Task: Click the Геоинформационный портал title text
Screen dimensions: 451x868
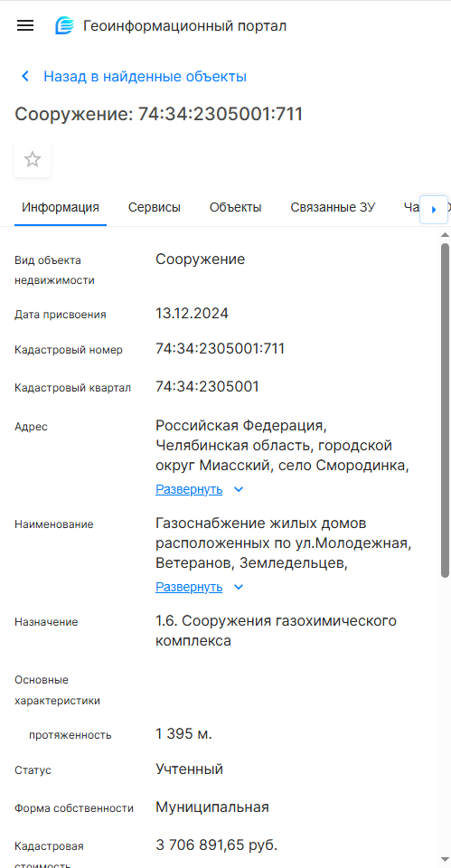Action: (184, 26)
